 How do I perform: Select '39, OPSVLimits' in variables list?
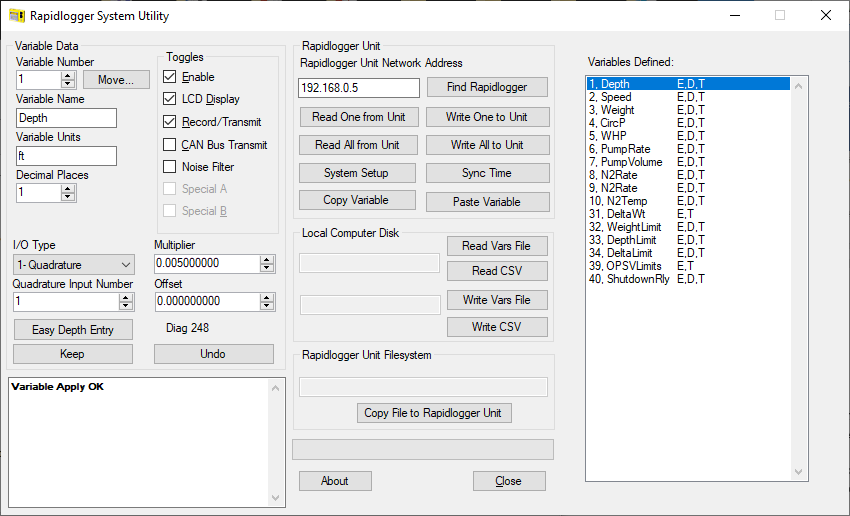(688, 266)
